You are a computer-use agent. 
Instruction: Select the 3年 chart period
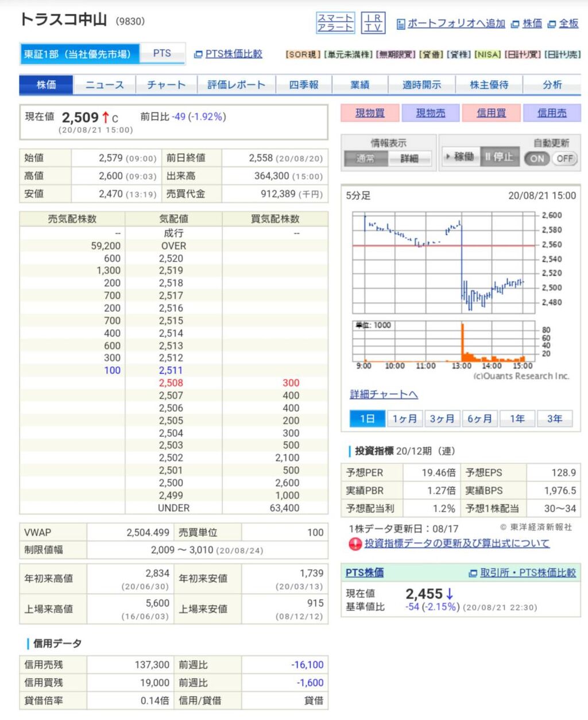pos(555,419)
